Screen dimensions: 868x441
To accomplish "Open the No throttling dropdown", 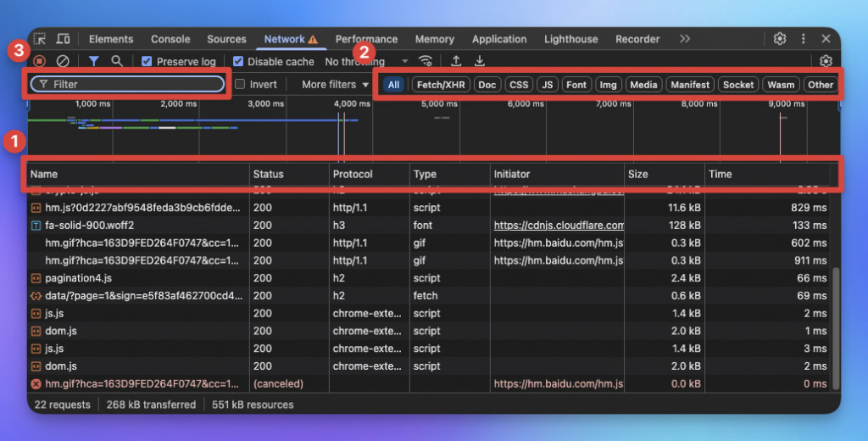I will 366,62.
